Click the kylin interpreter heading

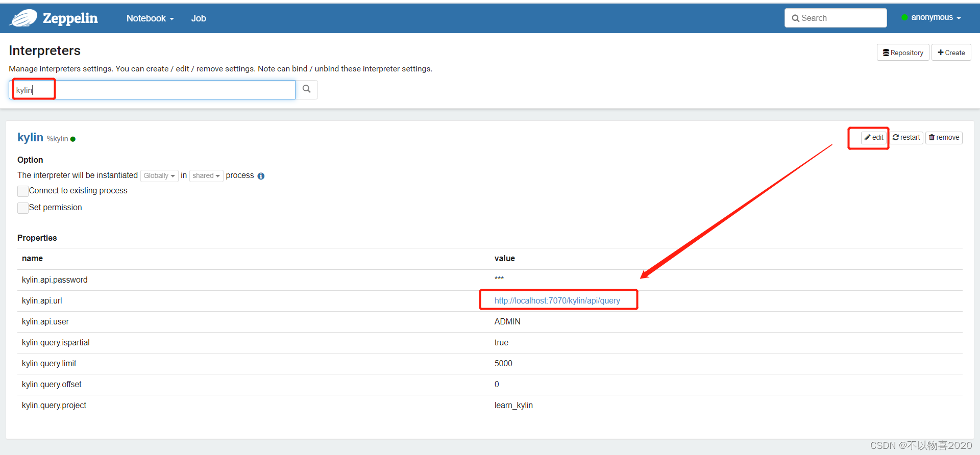click(x=30, y=137)
